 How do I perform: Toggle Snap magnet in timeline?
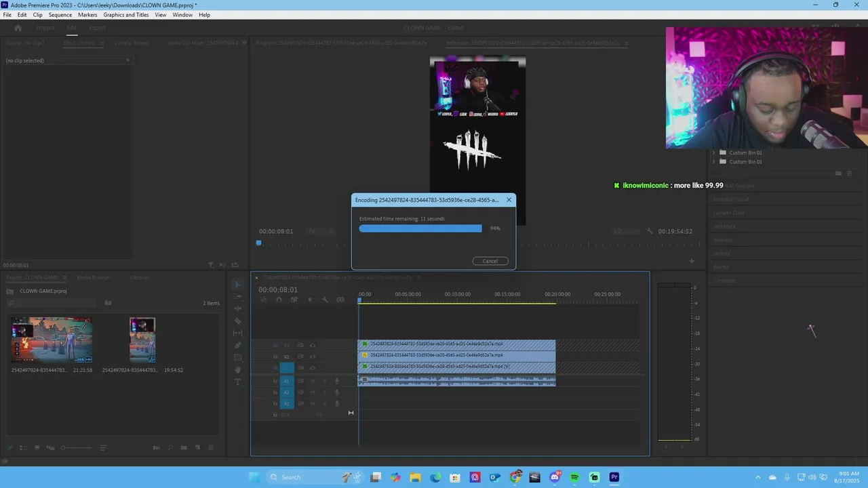click(279, 300)
